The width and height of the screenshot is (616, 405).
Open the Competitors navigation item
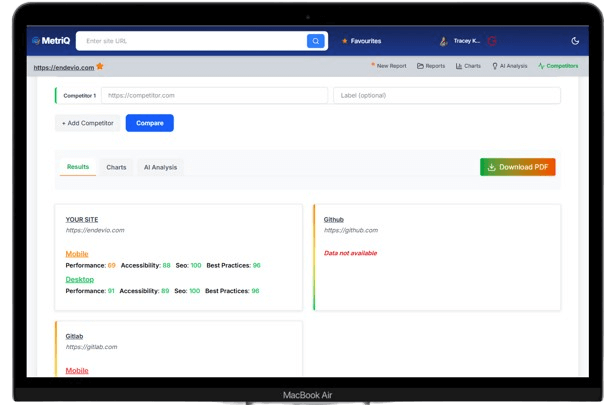click(558, 66)
